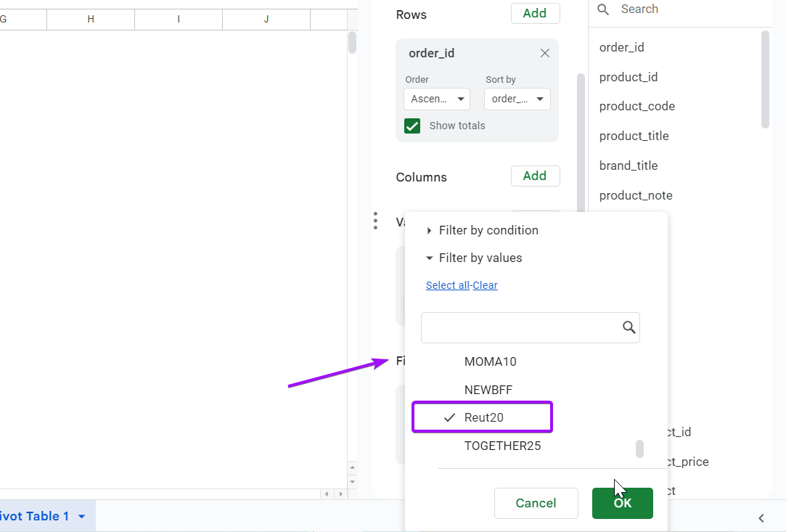
Task: Add a field to Columns
Action: (x=535, y=176)
